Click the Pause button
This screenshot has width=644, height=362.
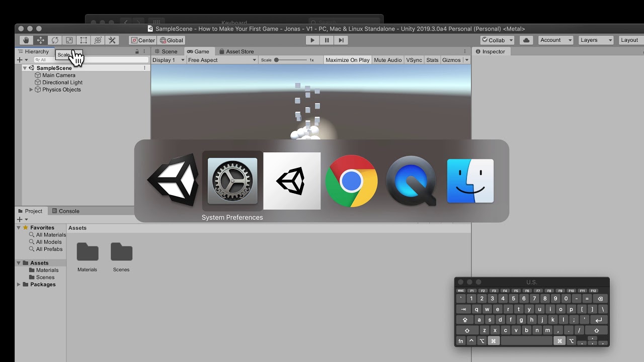point(327,40)
